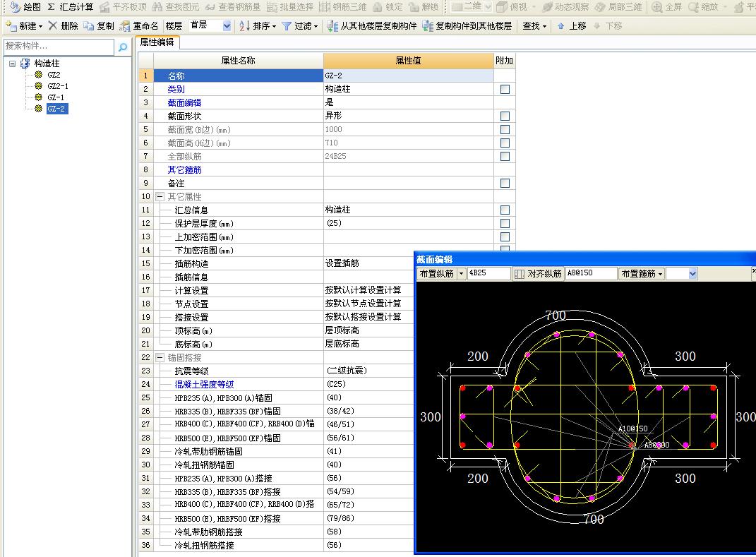Viewport: 756px width, 557px height.
Task: Click 对齐纵筋 in section editor
Action: coord(538,273)
